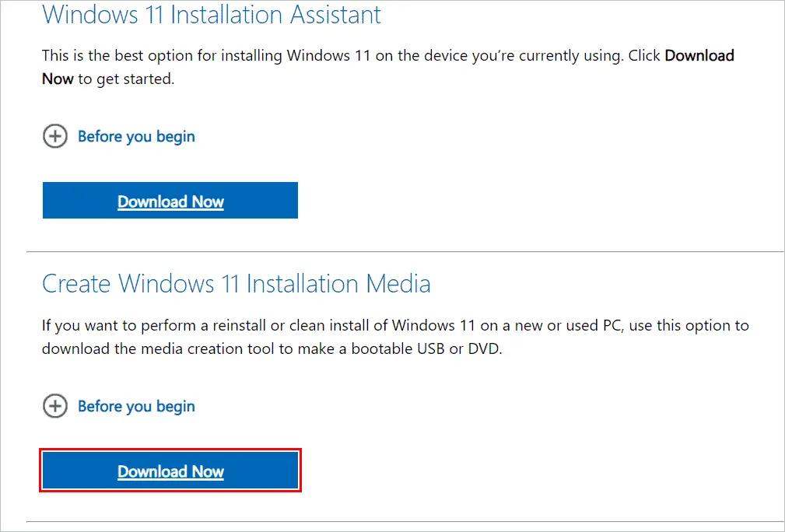Download the media creation tool now
785x532 pixels.
pos(170,471)
